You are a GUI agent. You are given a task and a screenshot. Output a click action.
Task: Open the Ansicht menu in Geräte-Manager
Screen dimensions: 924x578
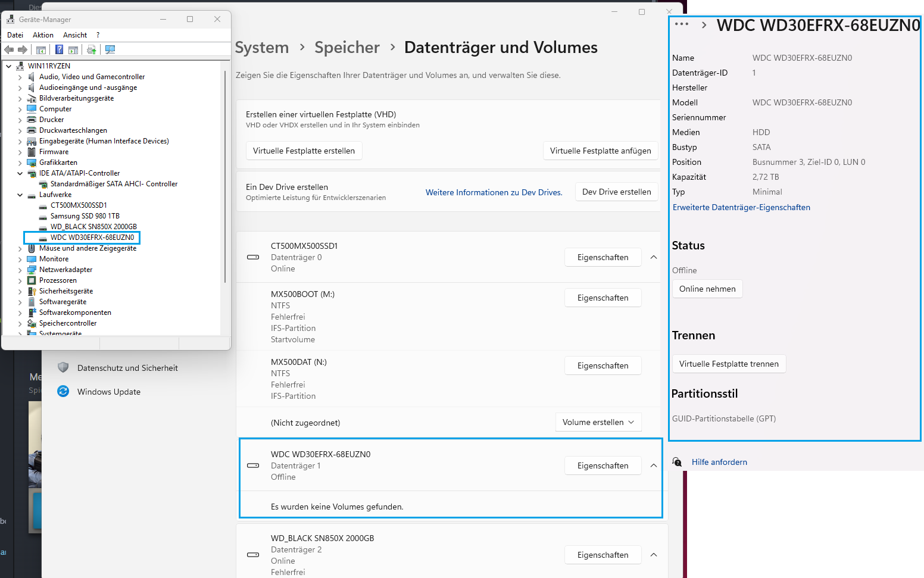tap(74, 35)
